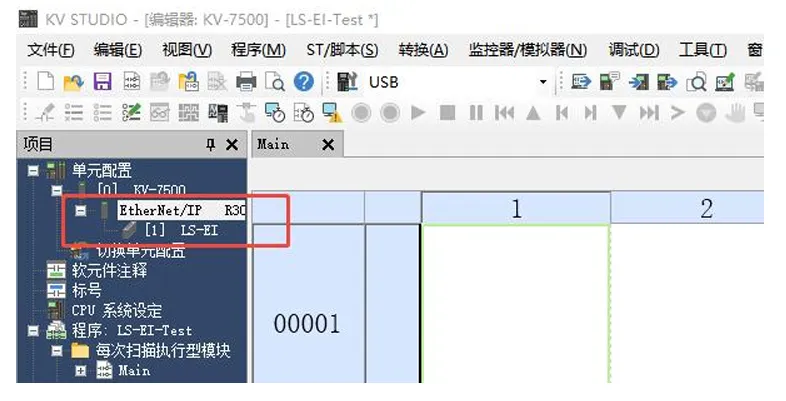The image size is (786, 401).
Task: Click the skip-to-start double arrow button
Action: 504,113
